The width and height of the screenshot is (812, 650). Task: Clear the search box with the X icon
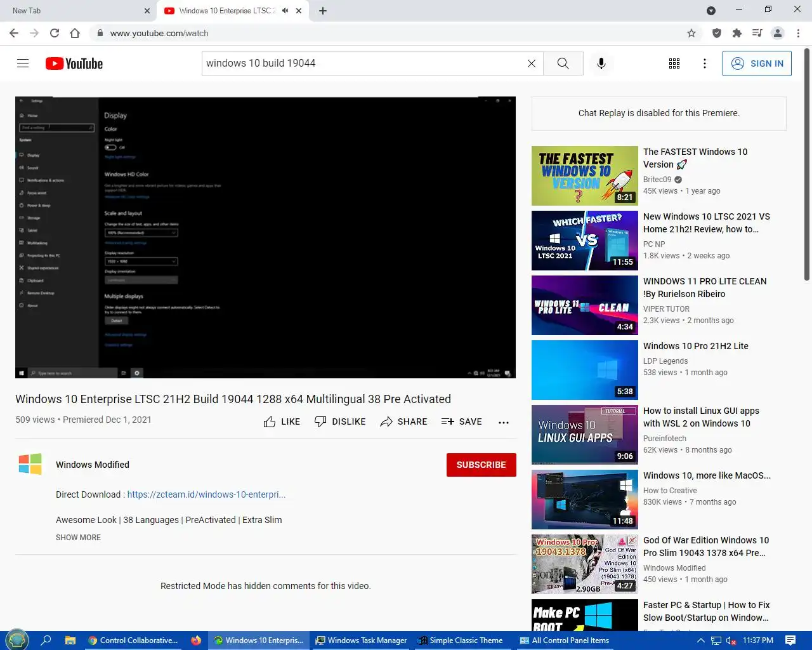[532, 63]
